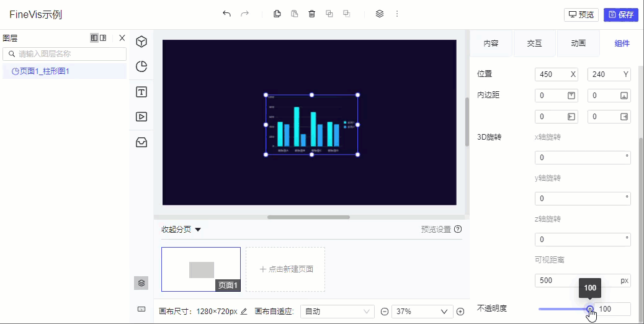Click the 不透明度 opacity slider handle

590,309
